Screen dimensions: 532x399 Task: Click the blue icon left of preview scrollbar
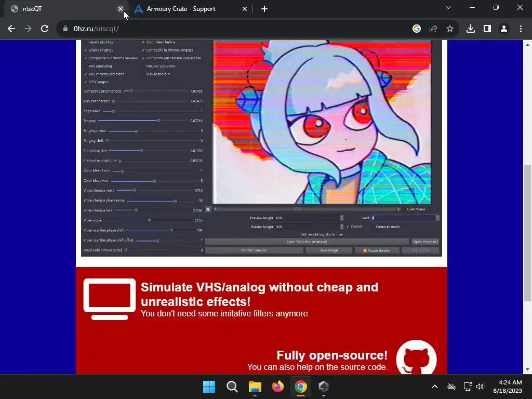click(x=208, y=209)
